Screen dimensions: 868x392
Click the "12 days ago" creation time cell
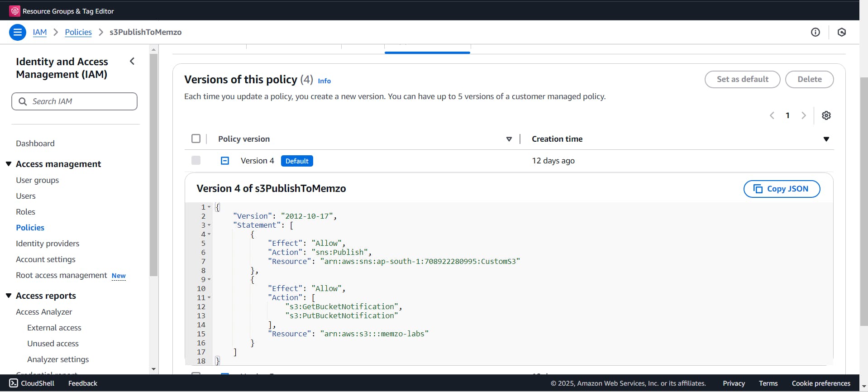[553, 161]
